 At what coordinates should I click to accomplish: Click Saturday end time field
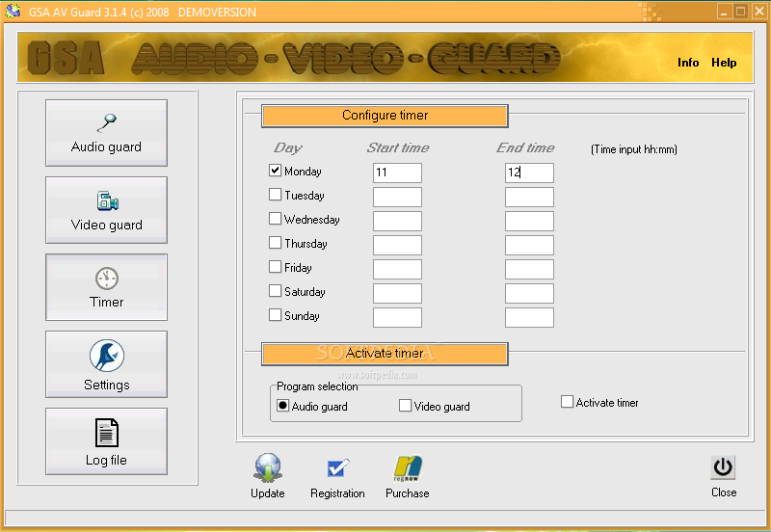coord(529,293)
